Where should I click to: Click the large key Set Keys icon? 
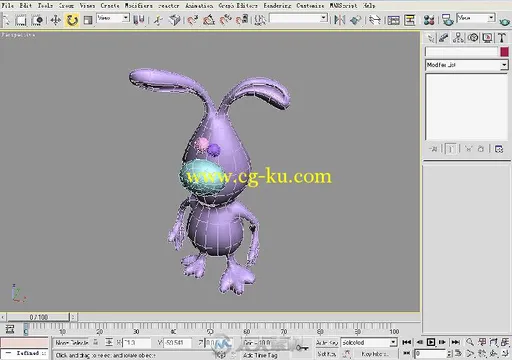302,348
